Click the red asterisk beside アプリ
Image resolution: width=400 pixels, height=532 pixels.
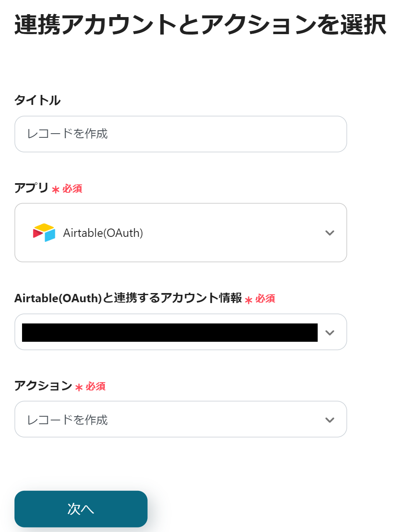click(x=56, y=190)
